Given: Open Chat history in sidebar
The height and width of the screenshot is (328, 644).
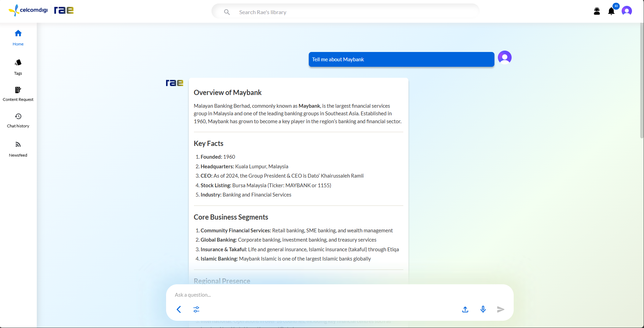Looking at the screenshot, I should pyautogui.click(x=18, y=120).
